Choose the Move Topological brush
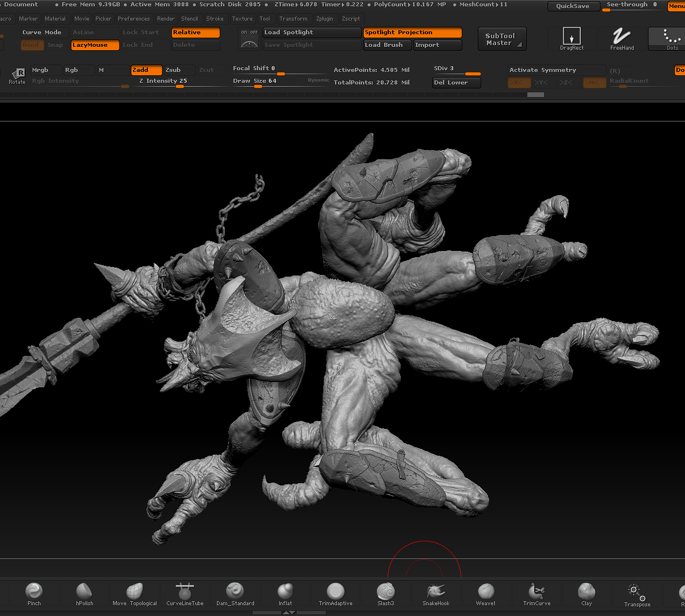The width and height of the screenshot is (685, 616). [x=135, y=594]
